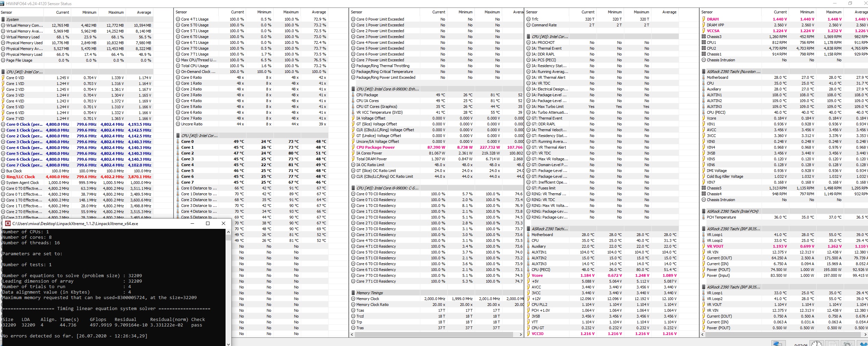Click the logging sheet toolbar button

tap(832, 343)
